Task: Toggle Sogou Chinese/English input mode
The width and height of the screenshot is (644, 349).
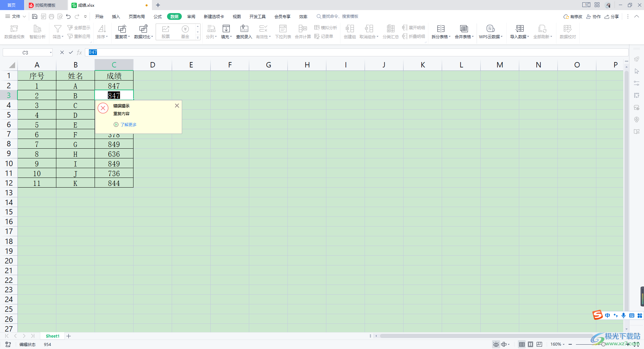Action: [x=607, y=315]
